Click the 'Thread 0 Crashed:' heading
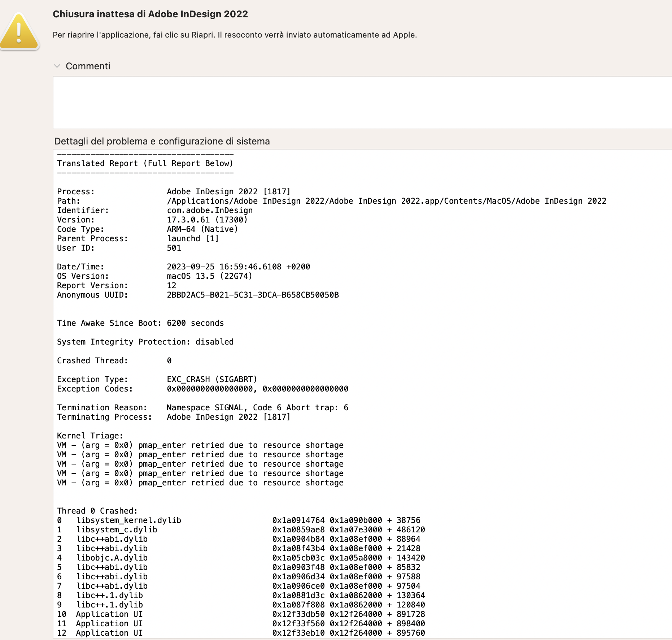Image resolution: width=672 pixels, height=640 pixels. [x=97, y=511]
